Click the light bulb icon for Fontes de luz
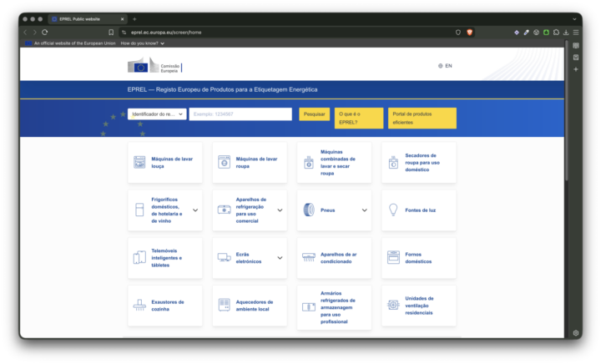The height and width of the screenshot is (364, 601). click(x=393, y=210)
